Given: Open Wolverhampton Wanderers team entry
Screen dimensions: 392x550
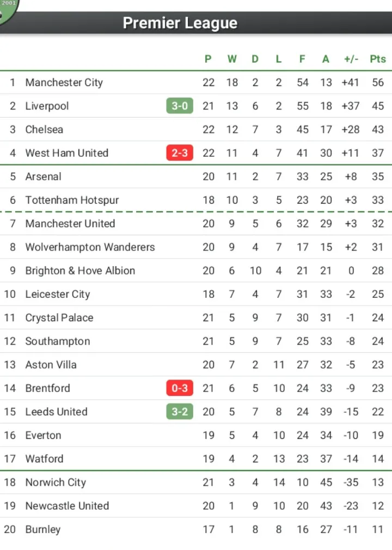Looking at the screenshot, I should click(196, 247).
